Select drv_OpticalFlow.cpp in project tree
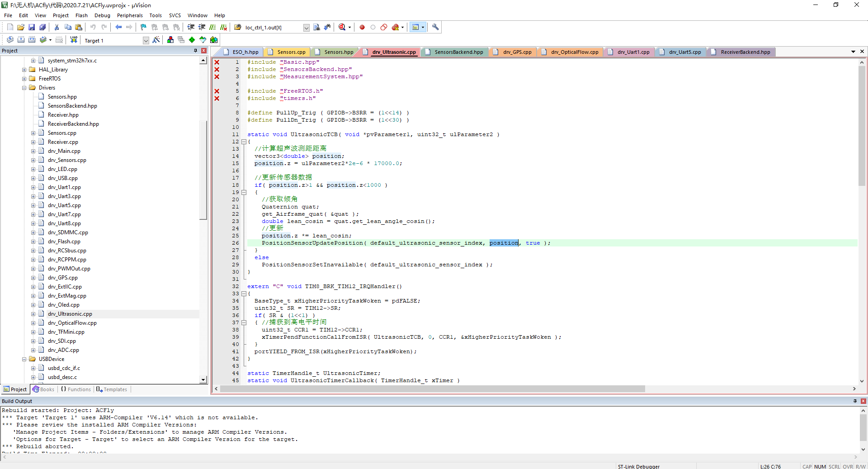Image resolution: width=868 pixels, height=469 pixels. [x=72, y=323]
